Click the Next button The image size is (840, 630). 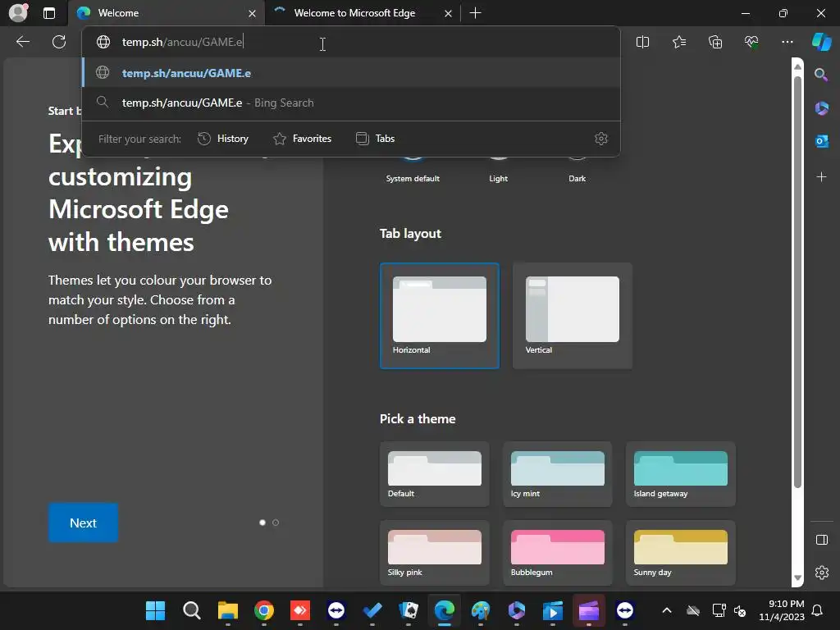pyautogui.click(x=83, y=523)
